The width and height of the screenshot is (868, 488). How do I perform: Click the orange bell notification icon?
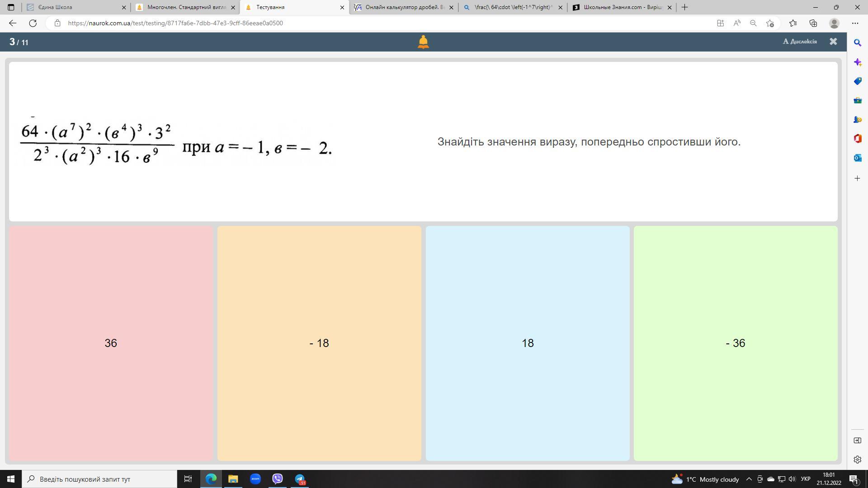pos(423,42)
